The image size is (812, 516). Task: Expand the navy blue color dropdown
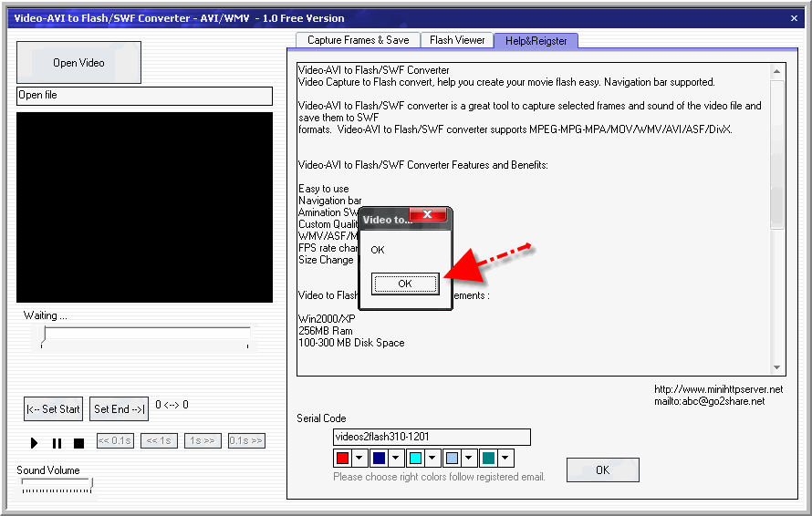(396, 458)
